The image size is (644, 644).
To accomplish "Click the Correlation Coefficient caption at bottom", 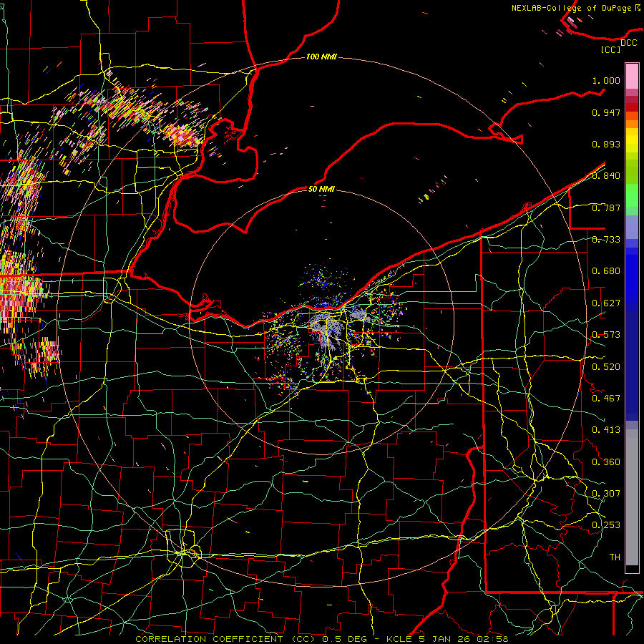I will [x=321, y=639].
